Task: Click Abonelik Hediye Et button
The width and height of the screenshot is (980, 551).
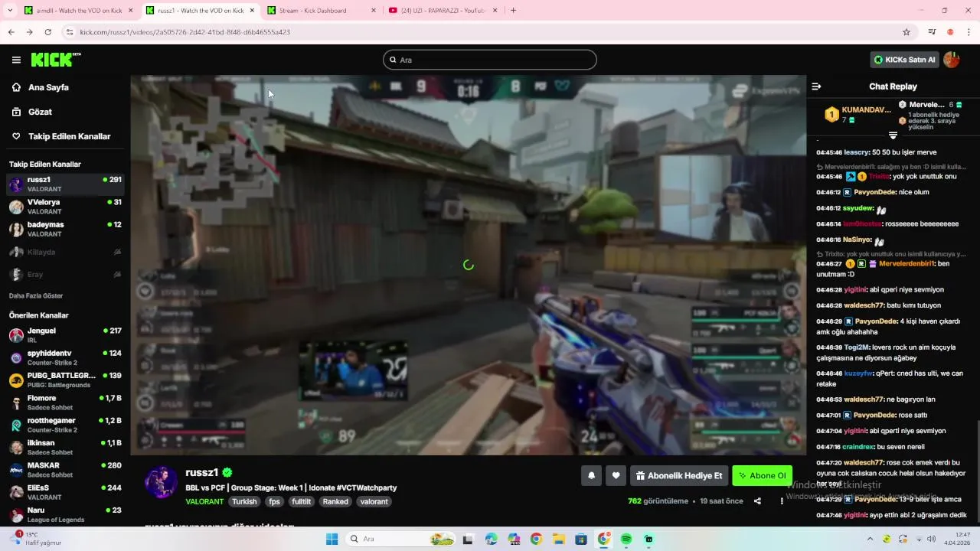Action: click(678, 476)
